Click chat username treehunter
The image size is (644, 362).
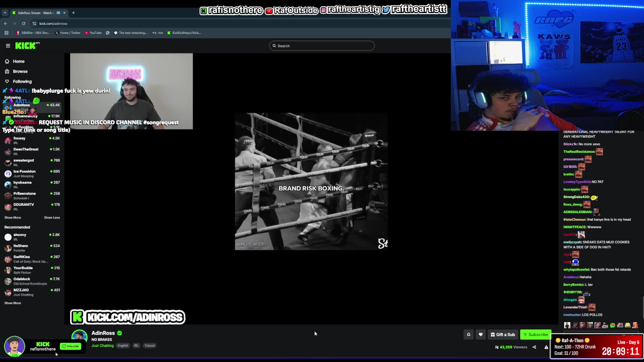click(572, 315)
